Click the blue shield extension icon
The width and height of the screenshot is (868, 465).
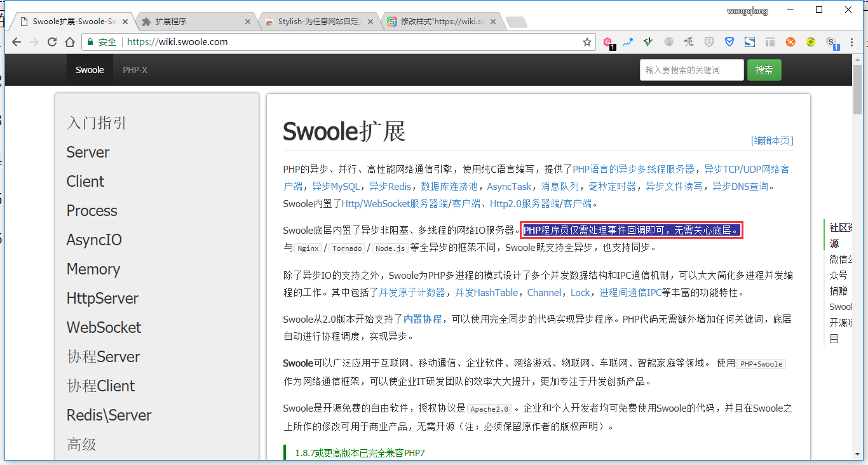pyautogui.click(x=729, y=42)
